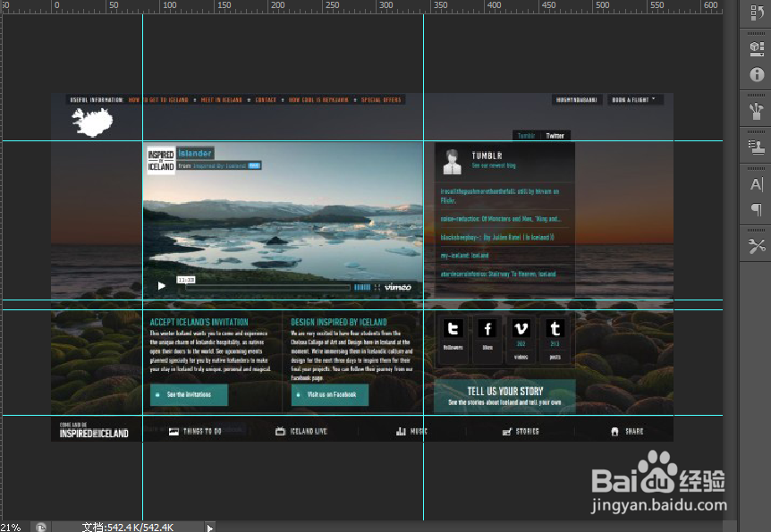The height and width of the screenshot is (532, 771).
Task: Click 'How to get to Iceland' nav link
Action: 158,100
